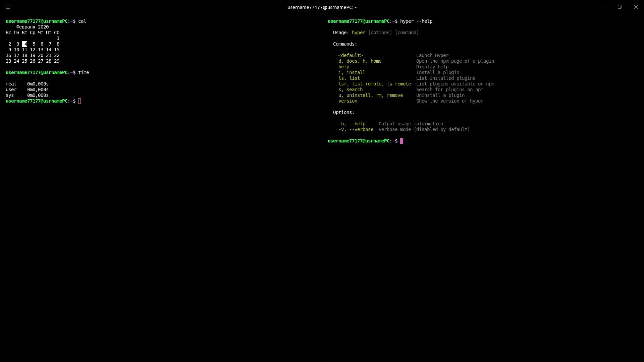
Task: Click the sys 0m0,000s timing line
Action: (x=27, y=95)
